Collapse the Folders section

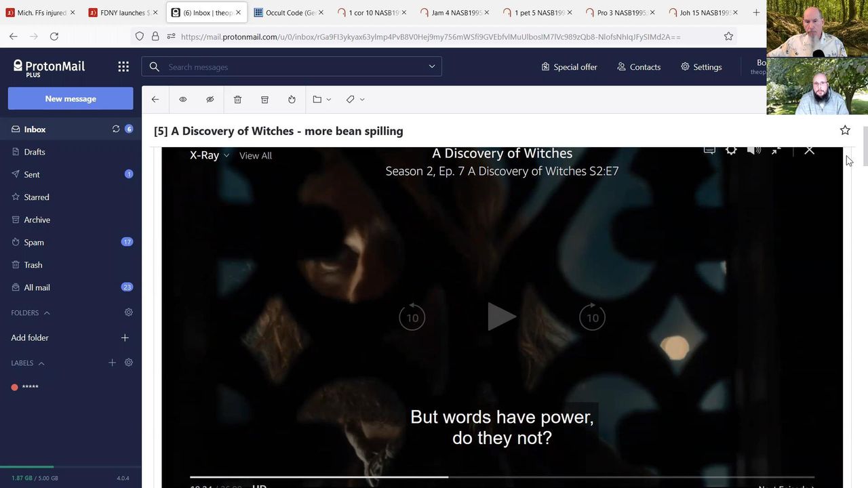pos(47,313)
